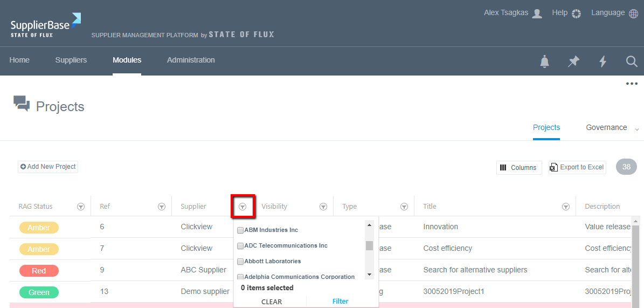Tick the ADC Telecommunications Inc checkbox

click(x=240, y=246)
